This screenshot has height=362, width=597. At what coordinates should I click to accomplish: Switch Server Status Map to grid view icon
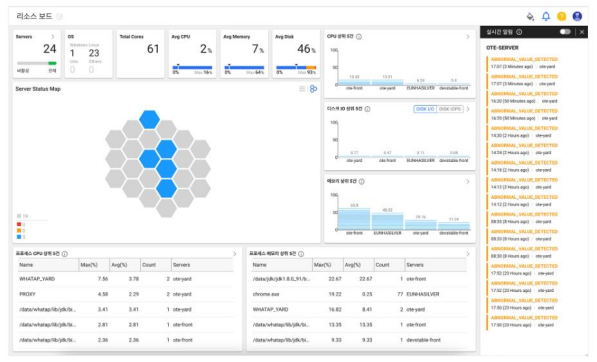click(302, 89)
